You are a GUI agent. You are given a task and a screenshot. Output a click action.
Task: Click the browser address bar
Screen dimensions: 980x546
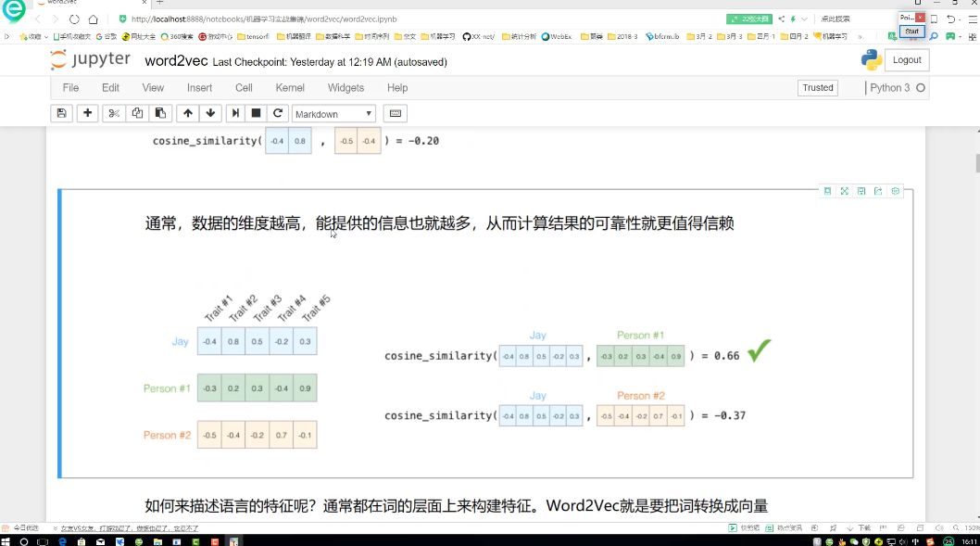[x=278, y=18]
